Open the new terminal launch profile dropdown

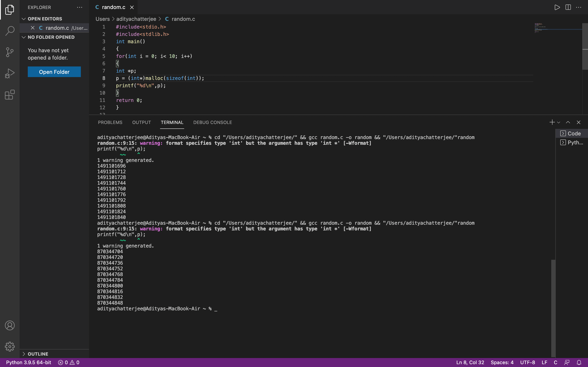click(x=559, y=123)
